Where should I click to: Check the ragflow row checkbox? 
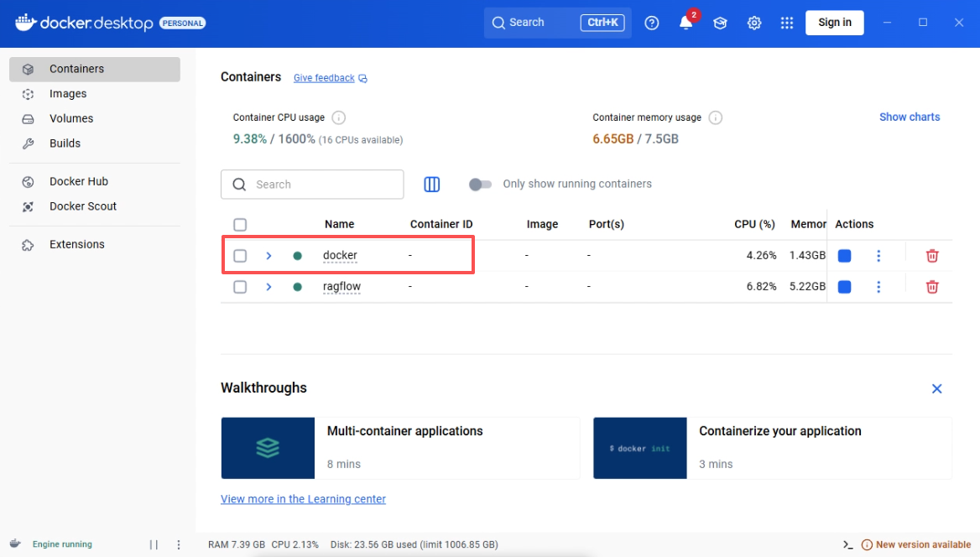pos(240,287)
